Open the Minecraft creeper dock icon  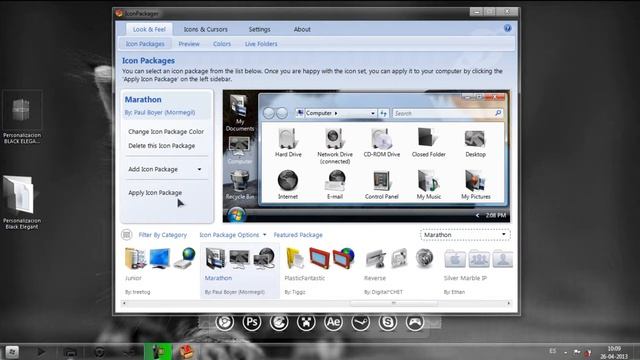coord(306,322)
